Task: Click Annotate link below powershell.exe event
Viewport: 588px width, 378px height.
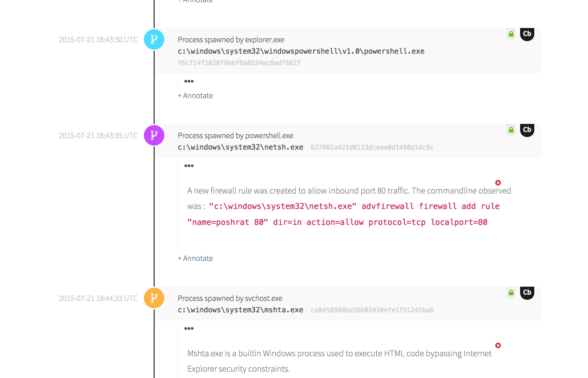Action: pos(195,96)
